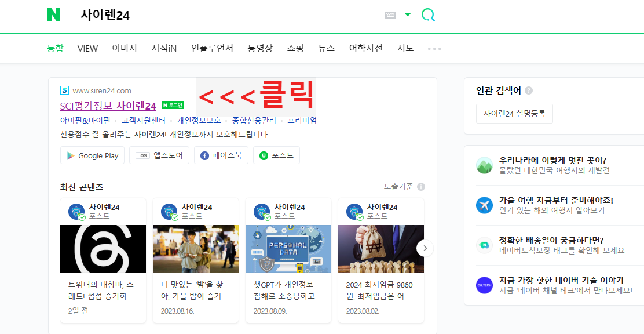
Task: Click the blue airplane icon
Action: (484, 205)
